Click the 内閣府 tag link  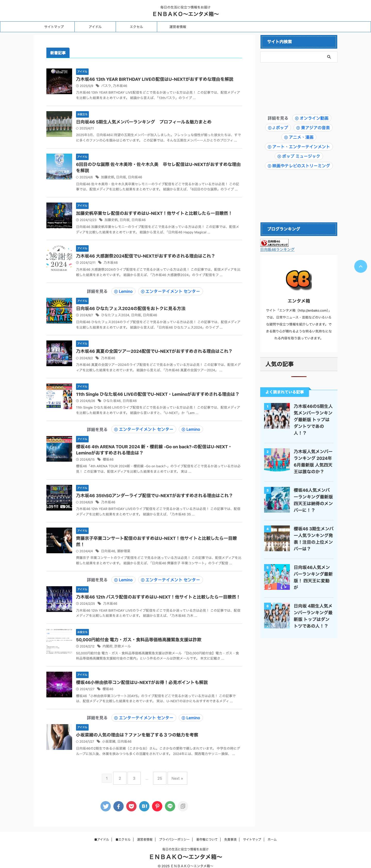[107, 646]
